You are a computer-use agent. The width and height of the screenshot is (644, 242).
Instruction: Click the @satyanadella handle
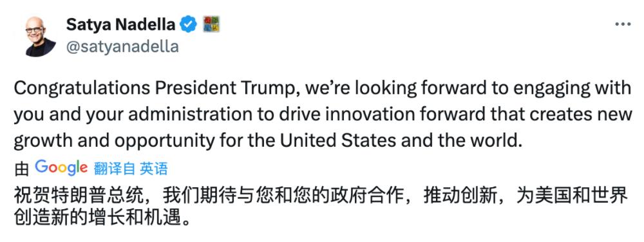pyautogui.click(x=122, y=47)
